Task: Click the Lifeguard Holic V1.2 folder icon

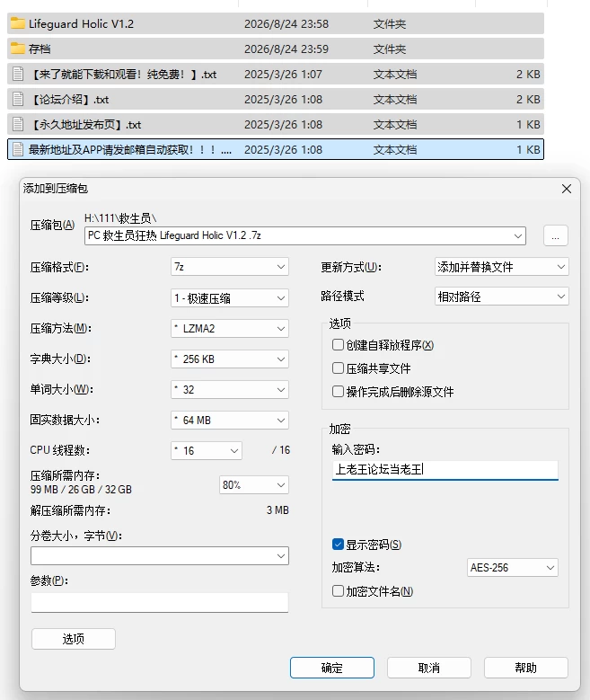Action: pyautogui.click(x=18, y=23)
